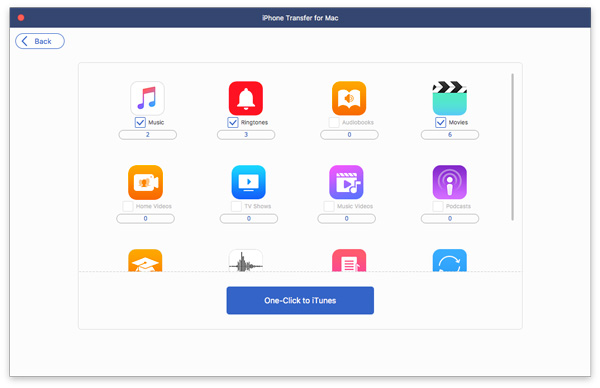Click the Audiobooks count field showing 0
Image resolution: width=600 pixels, height=388 pixels.
pos(349,135)
